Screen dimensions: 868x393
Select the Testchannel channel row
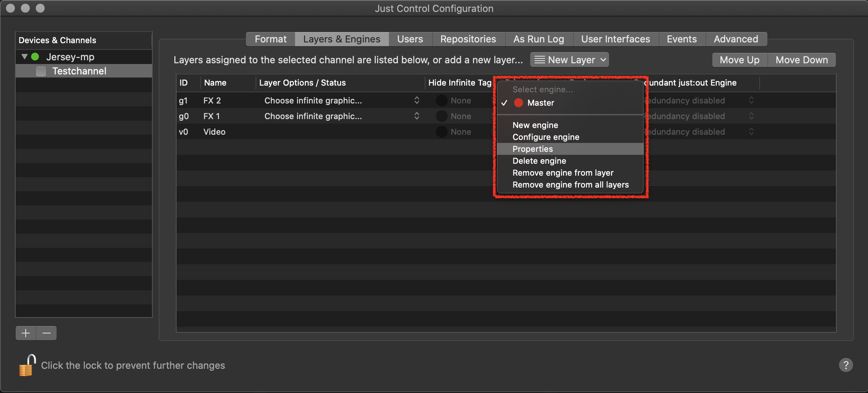pyautogui.click(x=84, y=71)
